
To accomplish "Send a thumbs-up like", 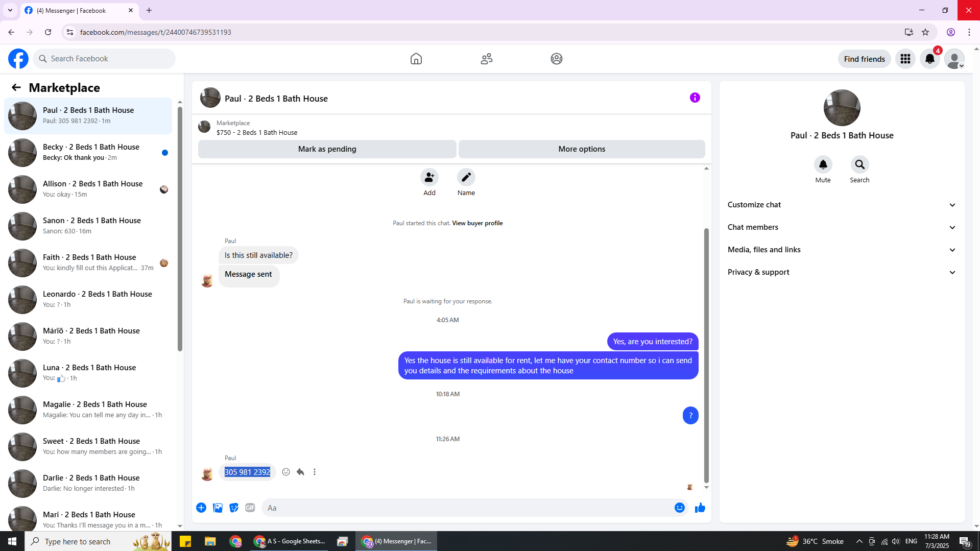I will coord(700,508).
